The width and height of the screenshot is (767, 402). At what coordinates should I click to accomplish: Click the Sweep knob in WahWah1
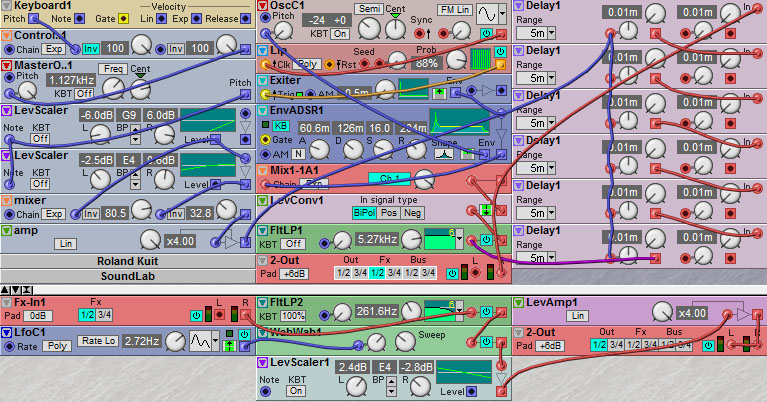coord(406,342)
